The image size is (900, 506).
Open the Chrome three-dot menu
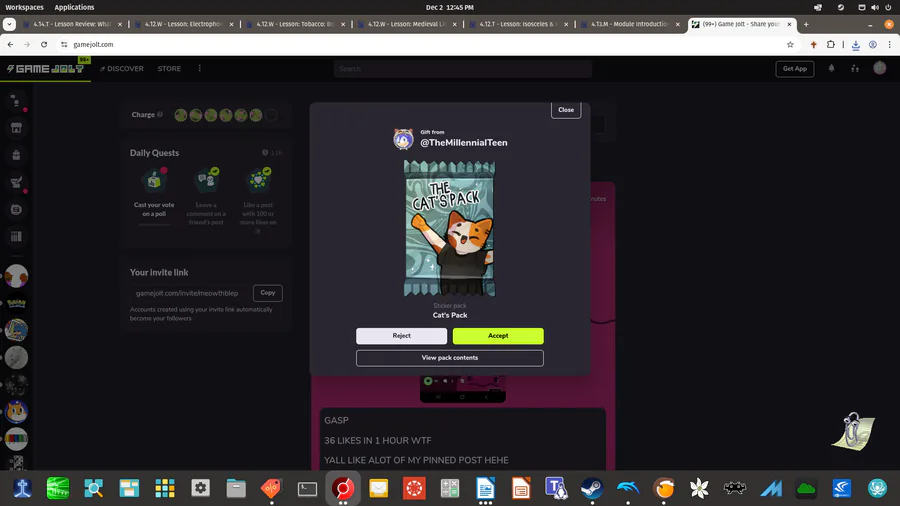[890, 44]
